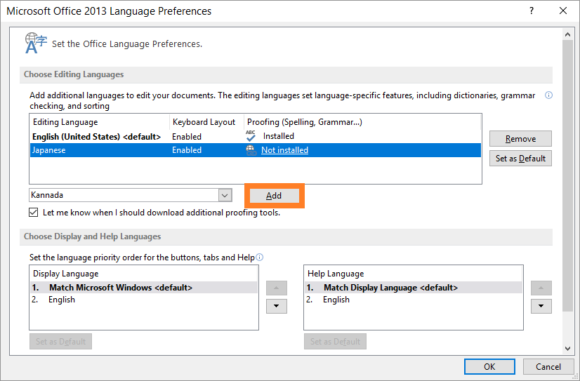The image size is (580, 381).
Task: Select the Japanese editing language row
Action: [255, 150]
